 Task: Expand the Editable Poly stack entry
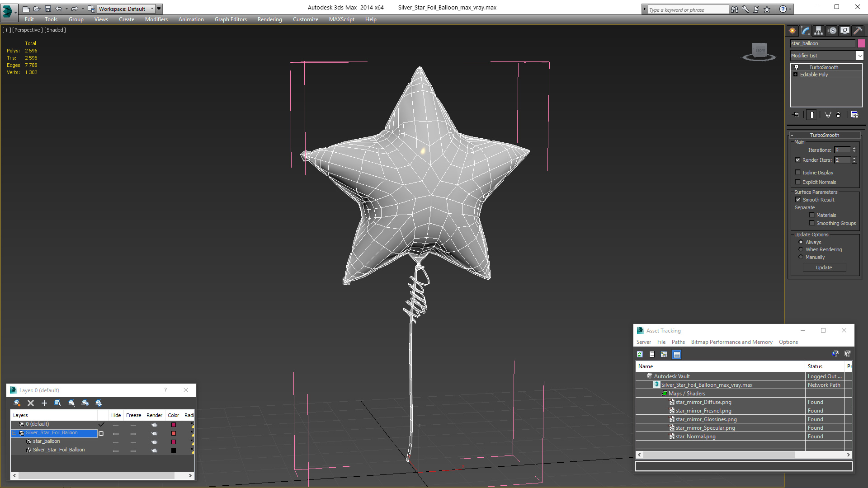[x=795, y=75]
